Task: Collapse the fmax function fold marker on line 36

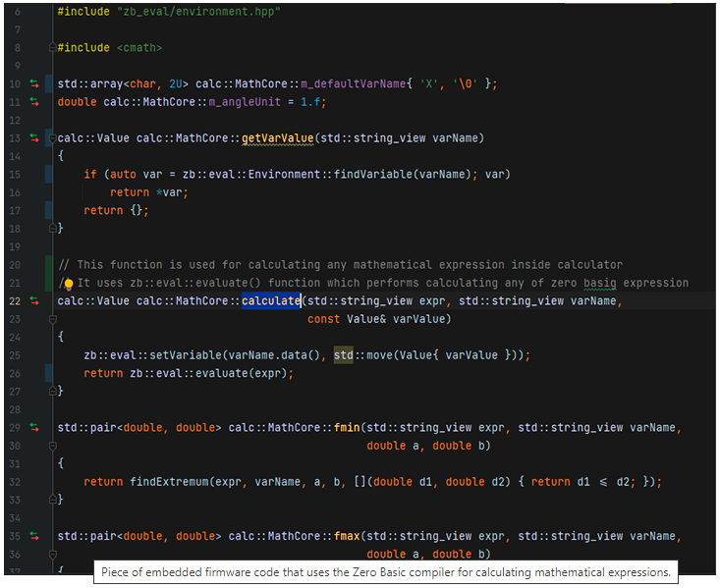Action: click(53, 554)
